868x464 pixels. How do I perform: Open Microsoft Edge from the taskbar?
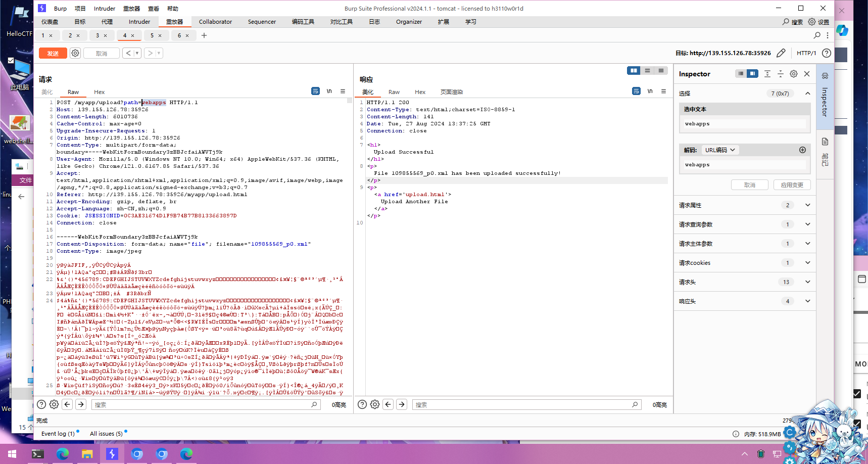[63, 454]
